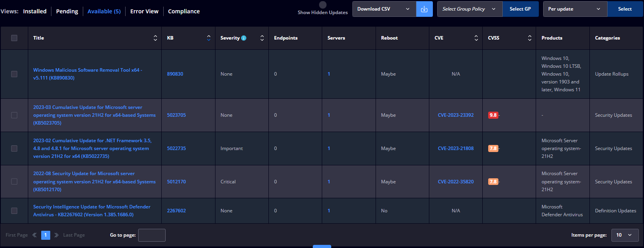The image size is (644, 248).
Task: Open KB 5012170 link
Action: (177, 182)
